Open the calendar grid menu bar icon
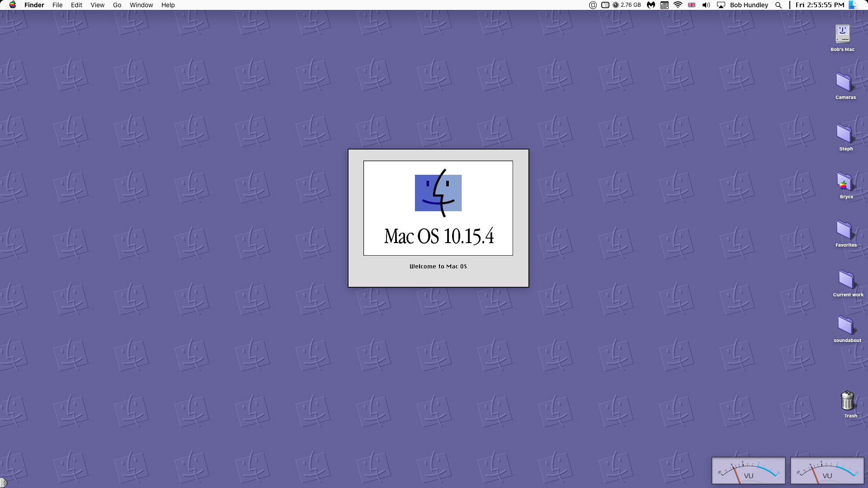Image resolution: width=868 pixels, height=488 pixels. [665, 5]
